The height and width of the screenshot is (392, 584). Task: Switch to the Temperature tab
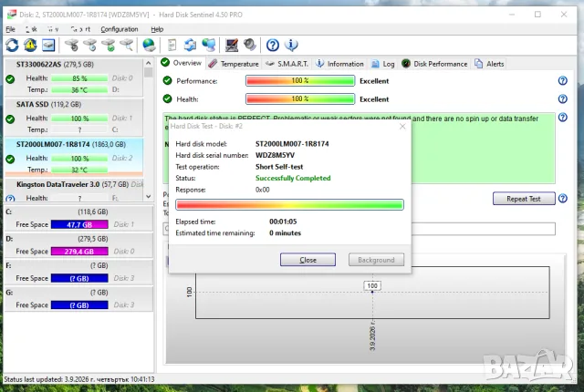[x=234, y=64]
